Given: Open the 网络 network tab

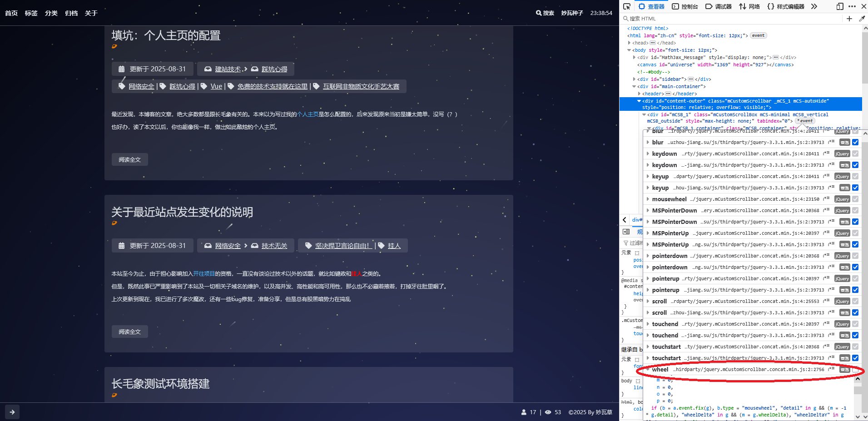Looking at the screenshot, I should tap(749, 6).
